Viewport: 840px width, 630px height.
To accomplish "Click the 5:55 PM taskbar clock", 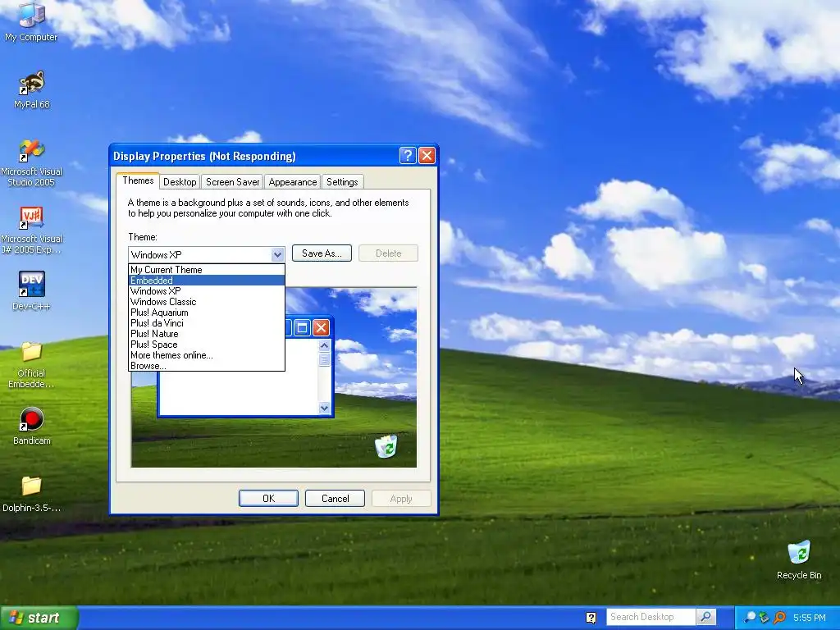I will (809, 618).
